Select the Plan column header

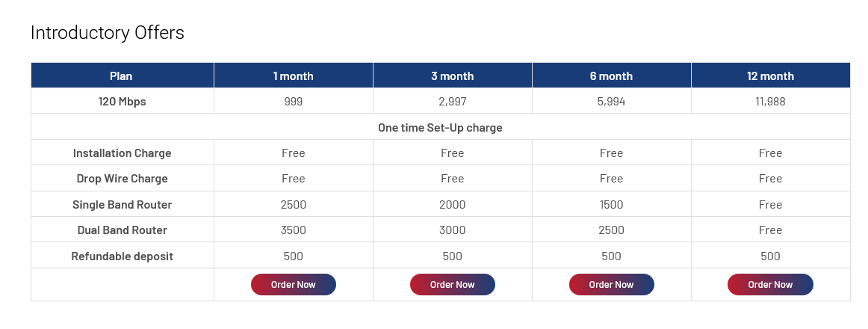pyautogui.click(x=121, y=76)
